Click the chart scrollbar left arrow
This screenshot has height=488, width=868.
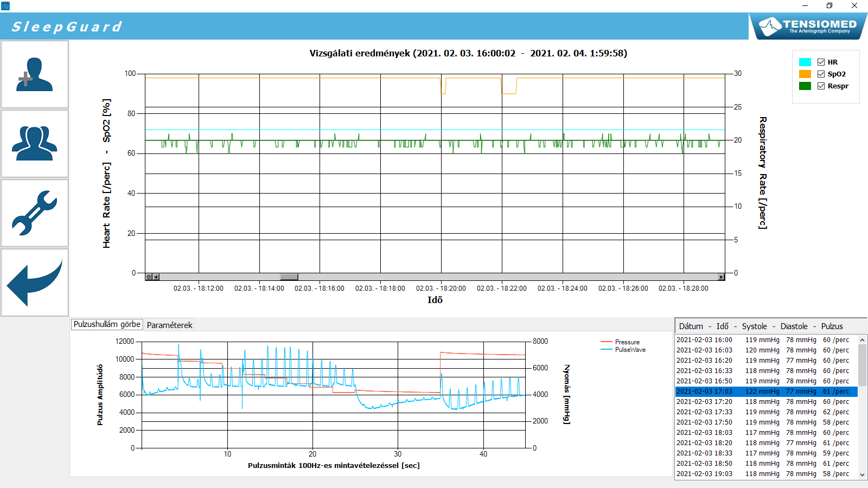pos(156,277)
